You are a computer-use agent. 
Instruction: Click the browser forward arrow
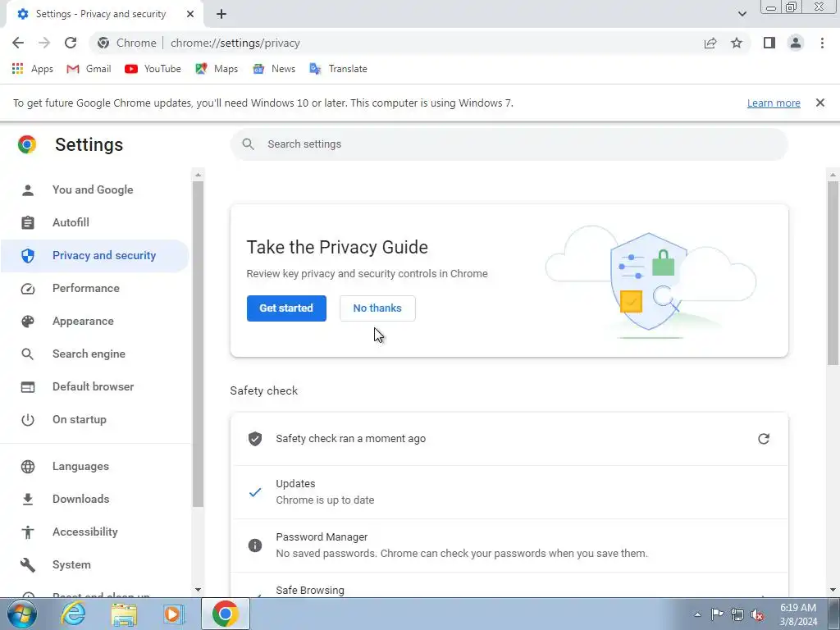point(44,43)
